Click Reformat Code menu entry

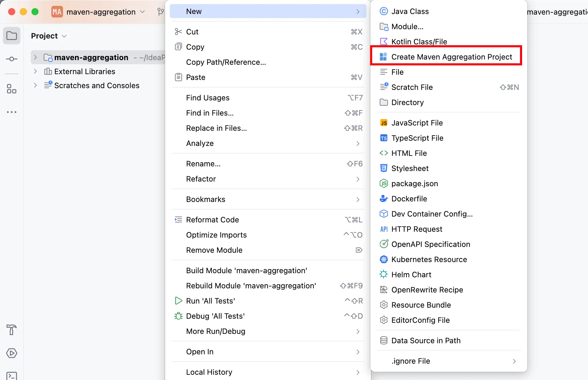[212, 220]
